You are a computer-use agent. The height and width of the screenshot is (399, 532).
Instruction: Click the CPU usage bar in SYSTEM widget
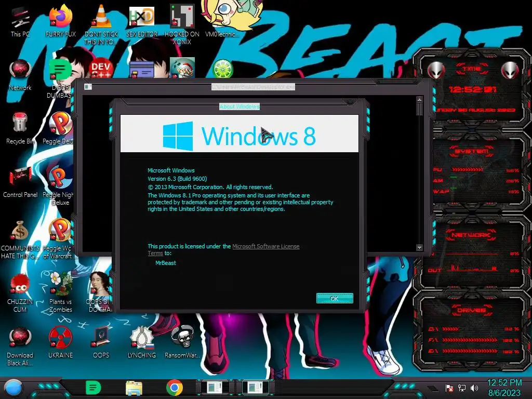468,170
